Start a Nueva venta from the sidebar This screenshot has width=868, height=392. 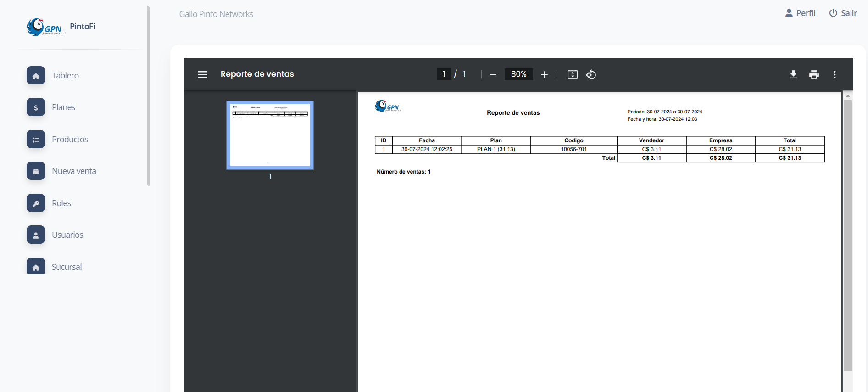[74, 171]
